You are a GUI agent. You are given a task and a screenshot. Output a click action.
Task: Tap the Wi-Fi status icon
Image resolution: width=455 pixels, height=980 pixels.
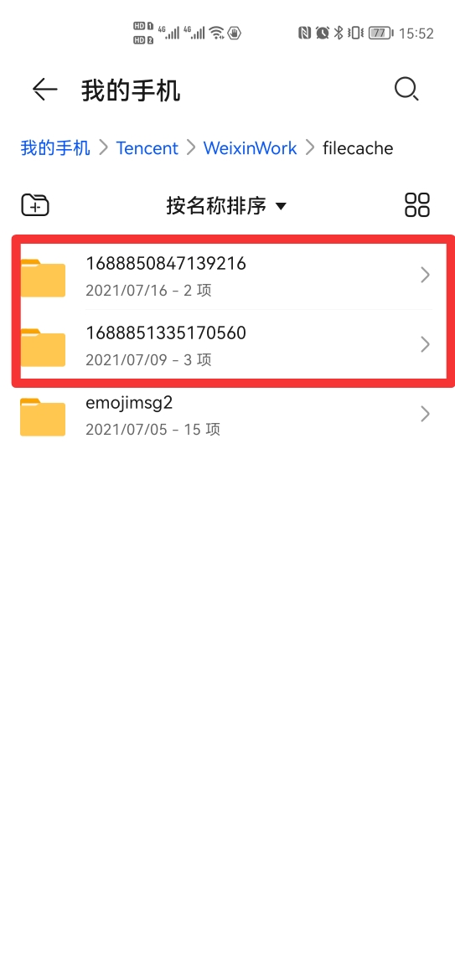coord(216,34)
